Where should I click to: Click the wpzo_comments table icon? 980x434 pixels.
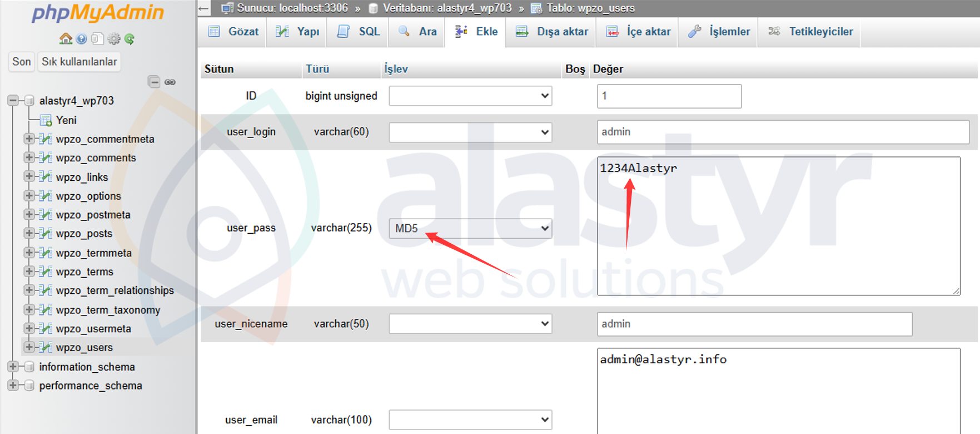pos(46,157)
